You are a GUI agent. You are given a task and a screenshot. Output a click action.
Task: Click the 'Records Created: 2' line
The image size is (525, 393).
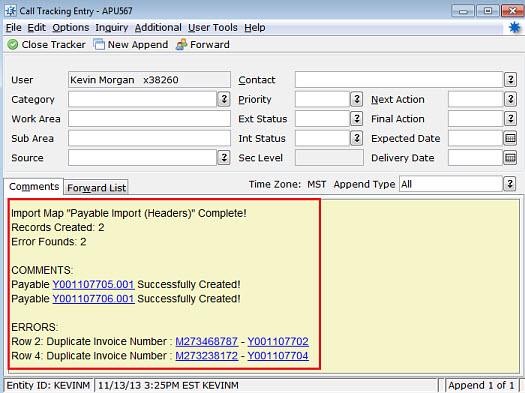[58, 228]
